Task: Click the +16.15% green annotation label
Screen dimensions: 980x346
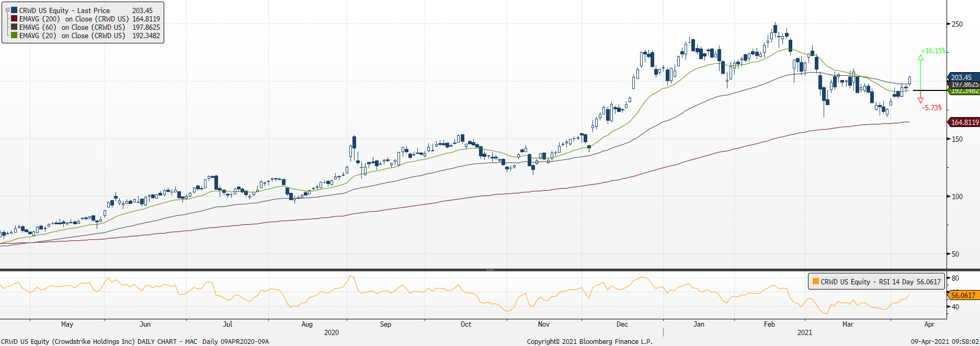Action: coord(933,51)
